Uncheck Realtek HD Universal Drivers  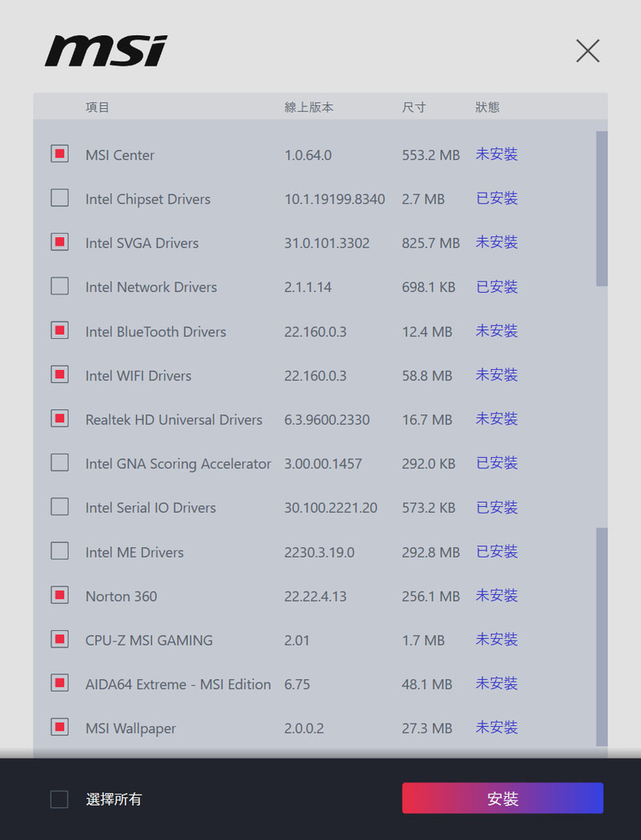click(x=59, y=418)
